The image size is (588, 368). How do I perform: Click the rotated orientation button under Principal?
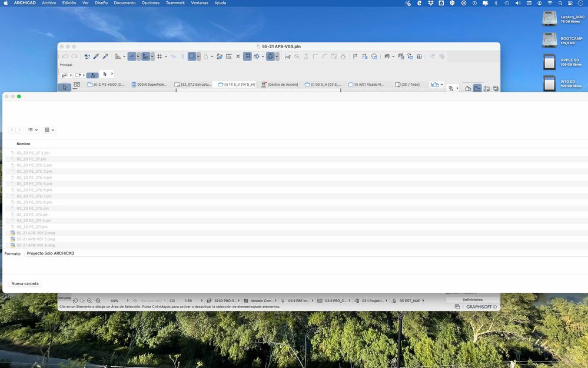click(x=92, y=75)
